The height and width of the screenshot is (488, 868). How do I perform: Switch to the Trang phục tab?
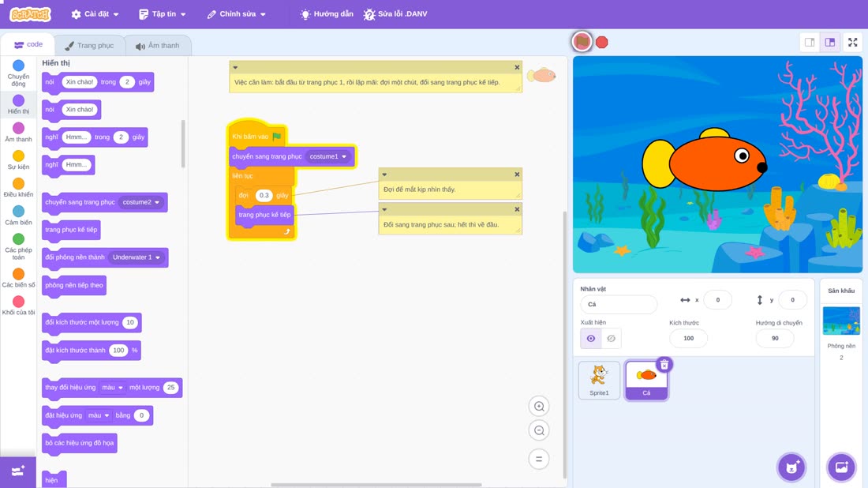pyautogui.click(x=89, y=46)
